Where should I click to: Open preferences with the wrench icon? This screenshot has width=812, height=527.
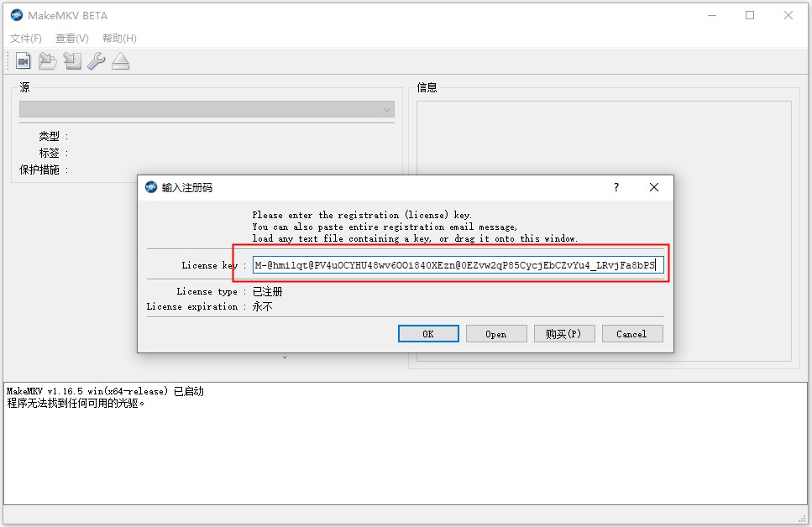tap(97, 61)
